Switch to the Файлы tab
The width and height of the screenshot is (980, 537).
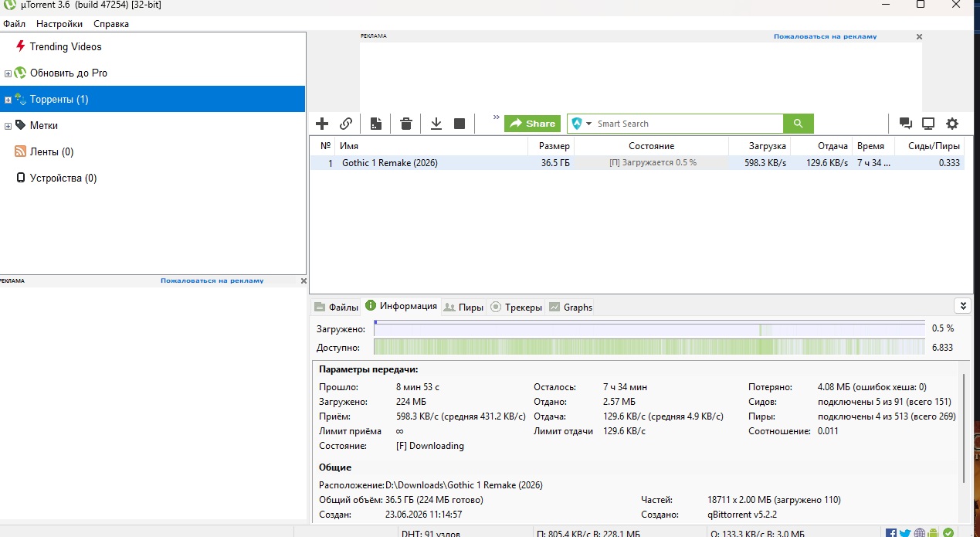(x=336, y=307)
